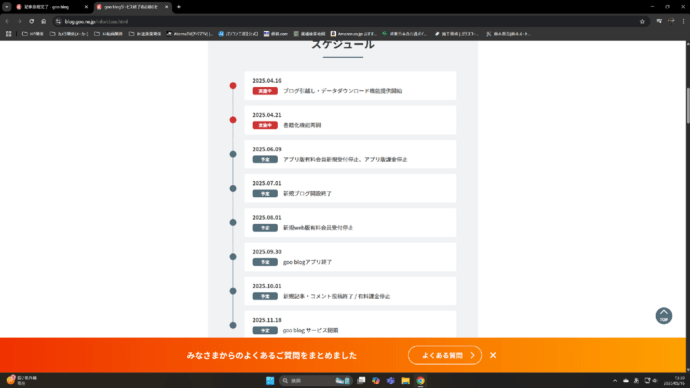Open Copilot from the taskbar

pos(376,381)
